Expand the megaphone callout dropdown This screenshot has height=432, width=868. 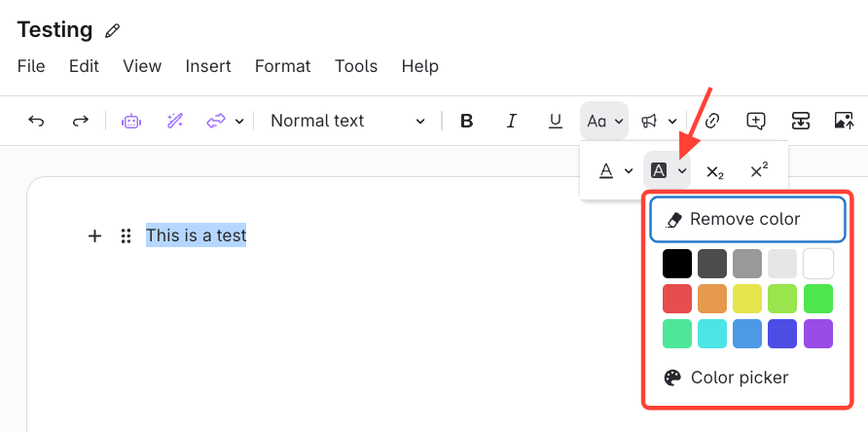[672, 121]
